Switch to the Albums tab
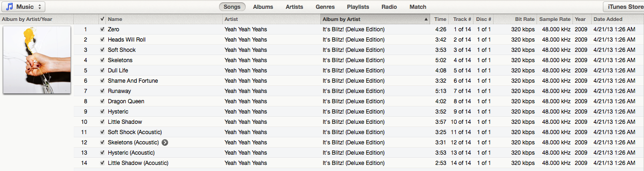 pyautogui.click(x=263, y=7)
